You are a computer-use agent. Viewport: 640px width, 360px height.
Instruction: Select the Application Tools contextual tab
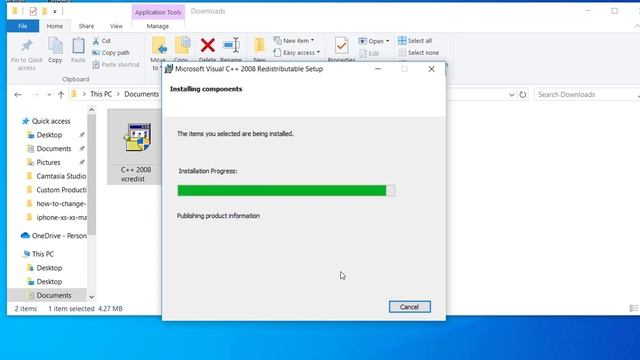(x=158, y=12)
